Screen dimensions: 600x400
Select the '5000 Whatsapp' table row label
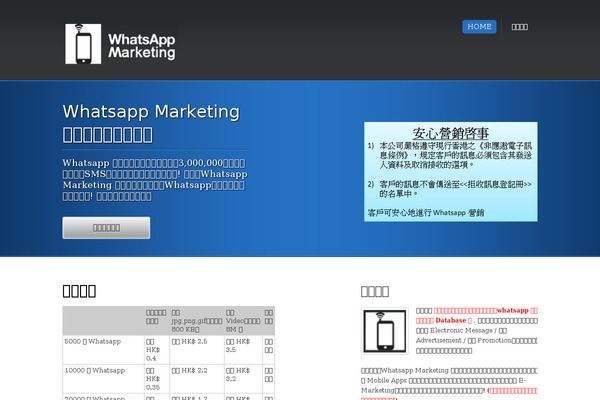[x=92, y=341]
